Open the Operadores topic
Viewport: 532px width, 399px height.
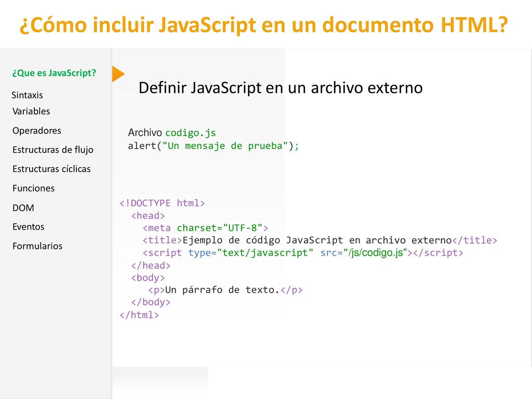point(37,130)
